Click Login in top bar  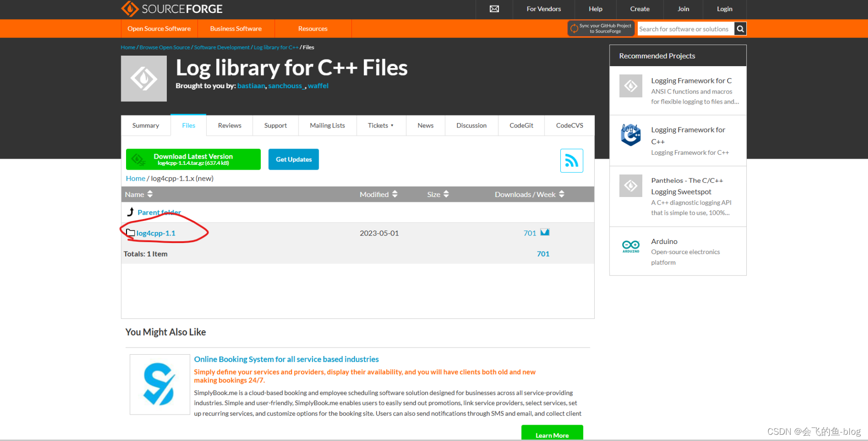coord(725,9)
